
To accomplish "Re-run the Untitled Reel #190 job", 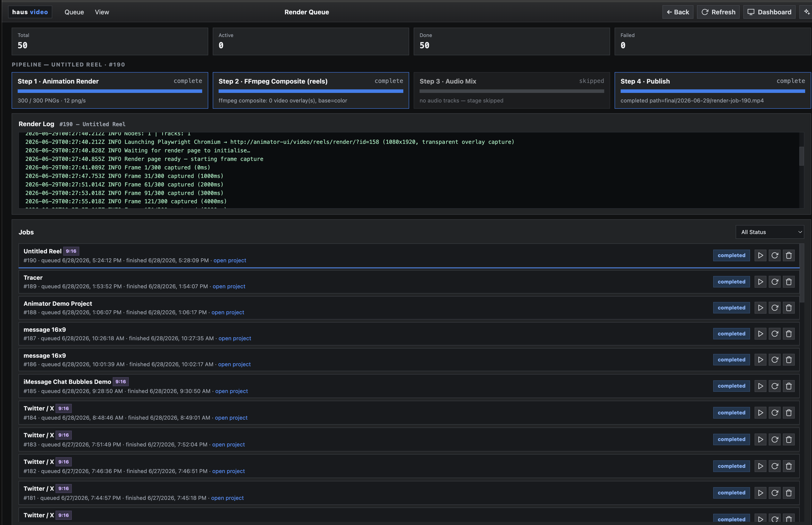I will click(x=775, y=255).
